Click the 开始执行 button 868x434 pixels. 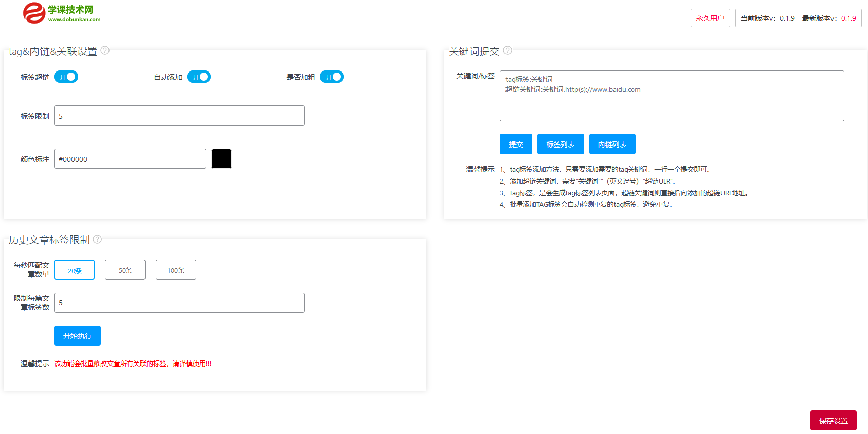point(78,336)
